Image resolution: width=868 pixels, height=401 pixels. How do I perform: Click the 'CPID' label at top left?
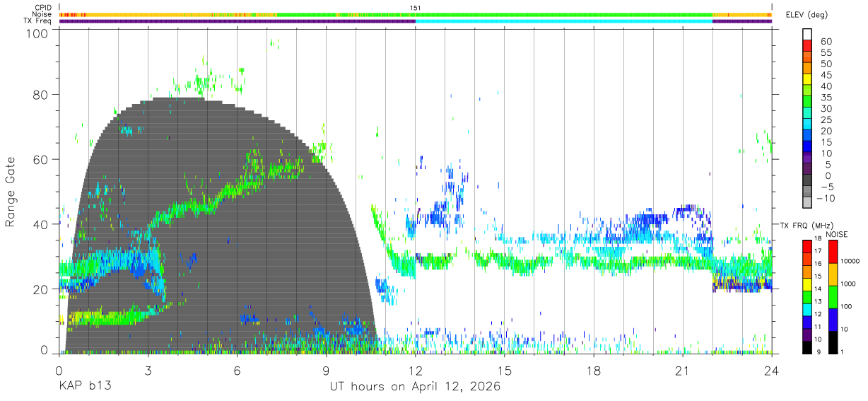[42, 8]
